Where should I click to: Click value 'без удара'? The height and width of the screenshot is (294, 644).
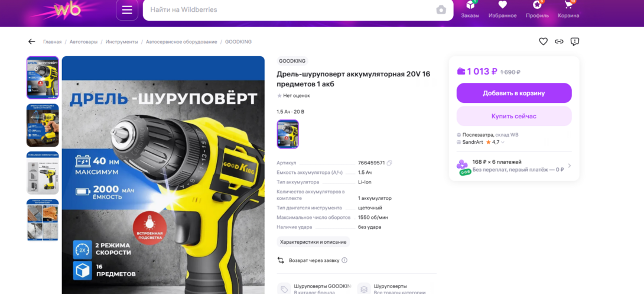(x=370, y=227)
